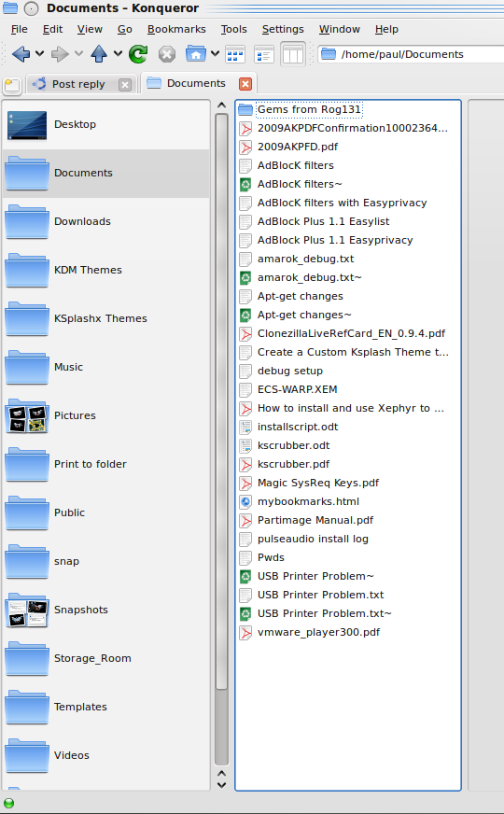
Task: Click the green status indicator light
Action: click(x=8, y=804)
